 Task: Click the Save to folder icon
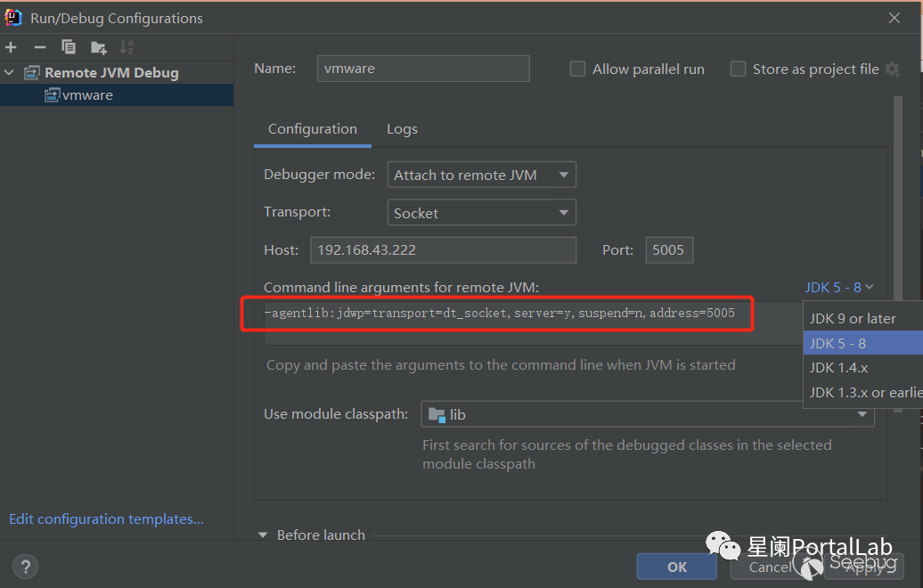pos(98,47)
